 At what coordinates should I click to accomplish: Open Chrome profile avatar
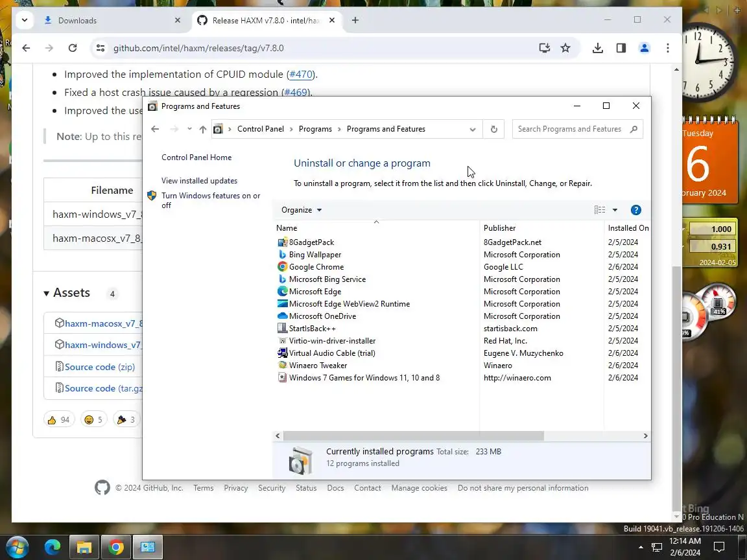(x=644, y=48)
